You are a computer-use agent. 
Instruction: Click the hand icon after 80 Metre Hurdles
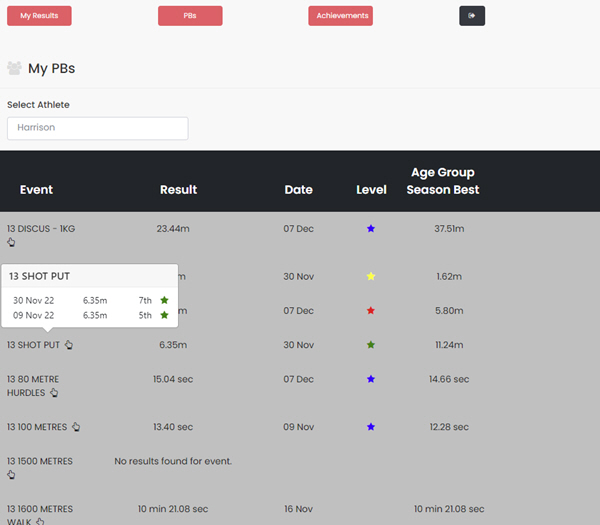54,393
